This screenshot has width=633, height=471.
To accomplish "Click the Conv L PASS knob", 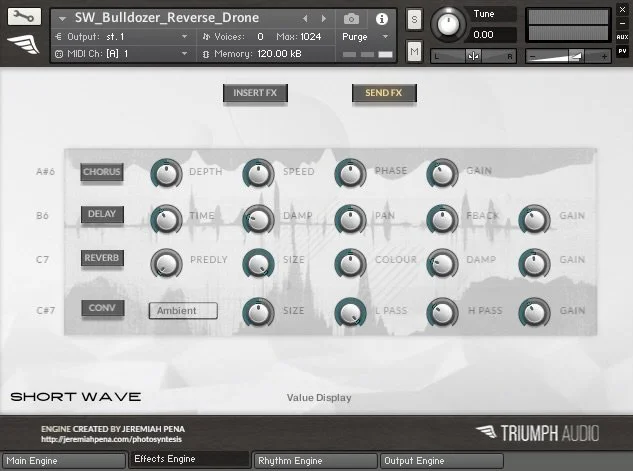I will click(x=350, y=312).
